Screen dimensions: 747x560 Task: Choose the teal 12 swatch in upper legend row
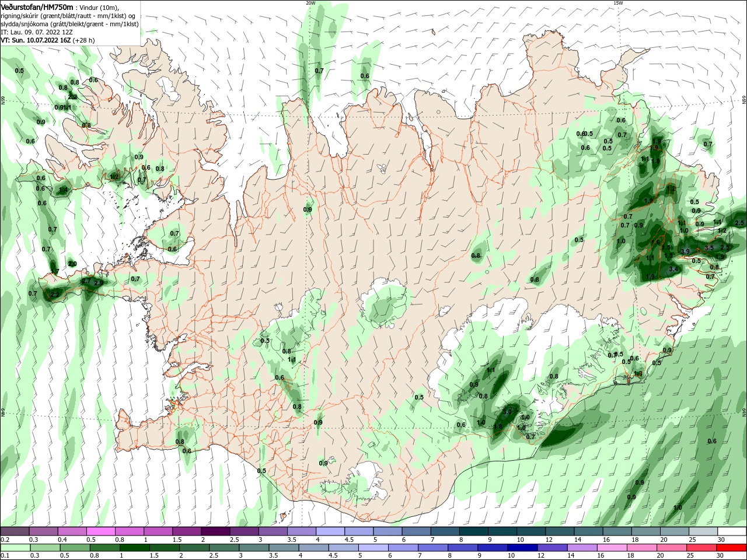pyautogui.click(x=558, y=531)
